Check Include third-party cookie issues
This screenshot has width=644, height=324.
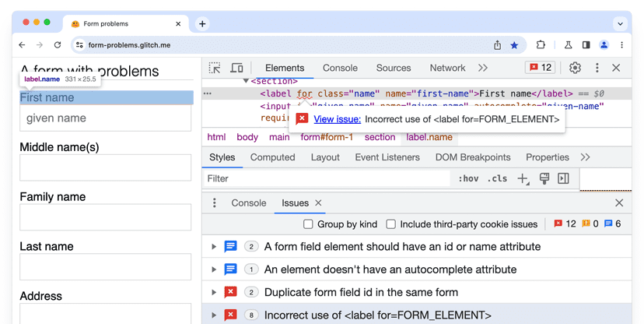click(x=391, y=224)
